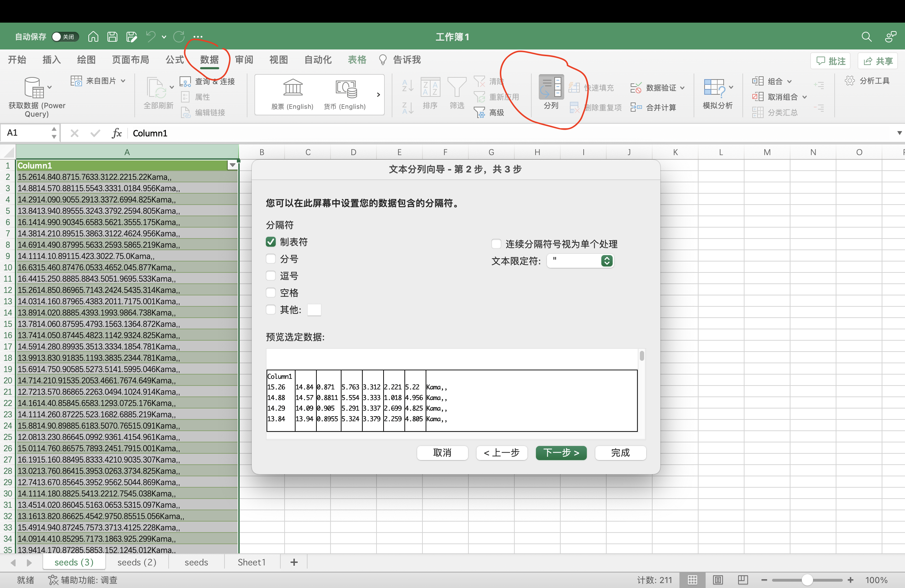Click the search magnifier icon
Screen dimensions: 905x588
pyautogui.click(x=866, y=37)
